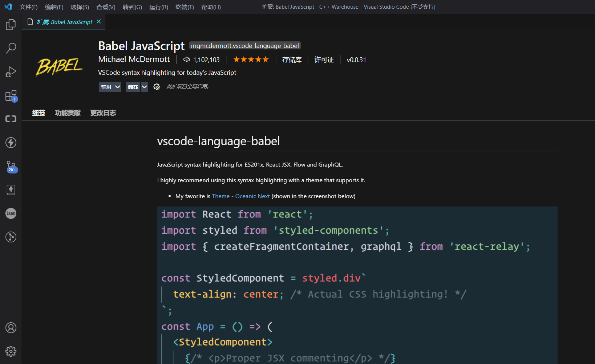The image size is (595, 364).
Task: Click the Babel extension logo
Action: tap(60, 66)
